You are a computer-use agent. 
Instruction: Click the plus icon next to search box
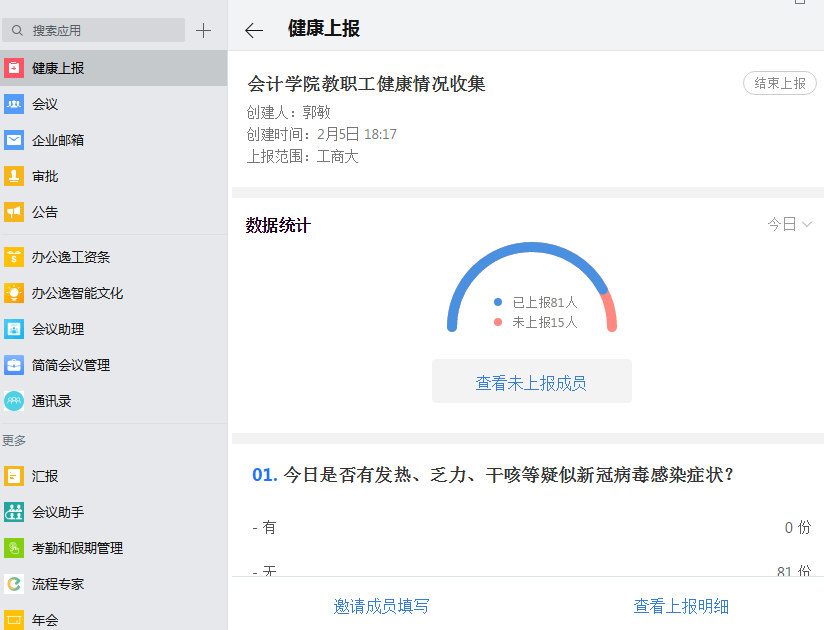[x=203, y=30]
